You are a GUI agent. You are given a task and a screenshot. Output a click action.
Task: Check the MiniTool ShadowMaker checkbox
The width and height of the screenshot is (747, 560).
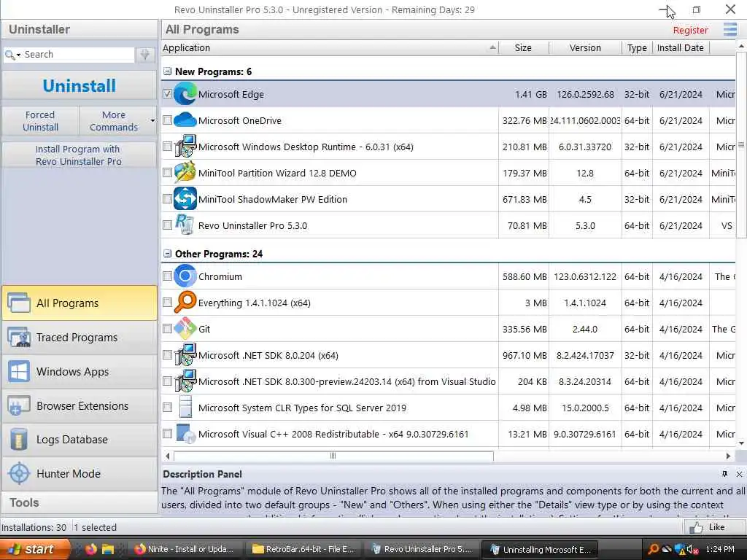coord(167,198)
